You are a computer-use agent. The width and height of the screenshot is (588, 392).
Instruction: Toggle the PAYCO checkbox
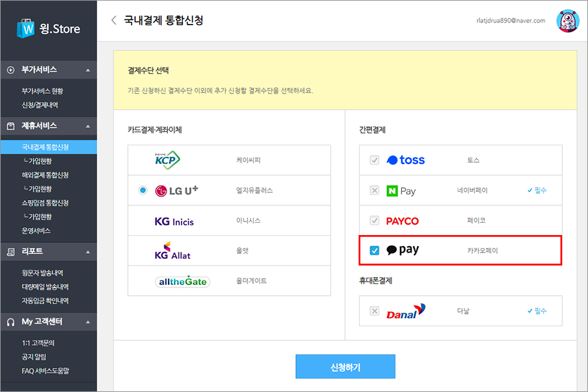coord(374,220)
